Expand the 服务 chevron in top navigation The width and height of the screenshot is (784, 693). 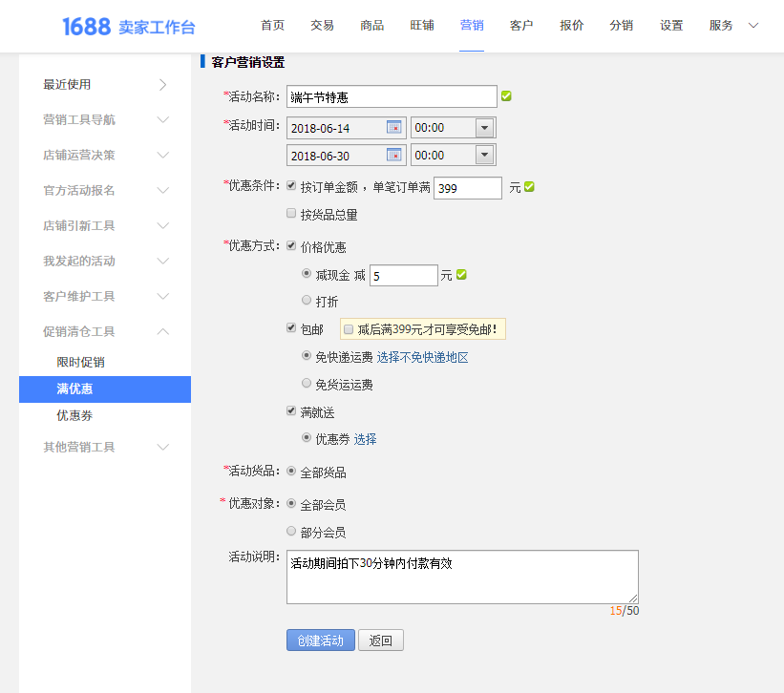pos(753,26)
